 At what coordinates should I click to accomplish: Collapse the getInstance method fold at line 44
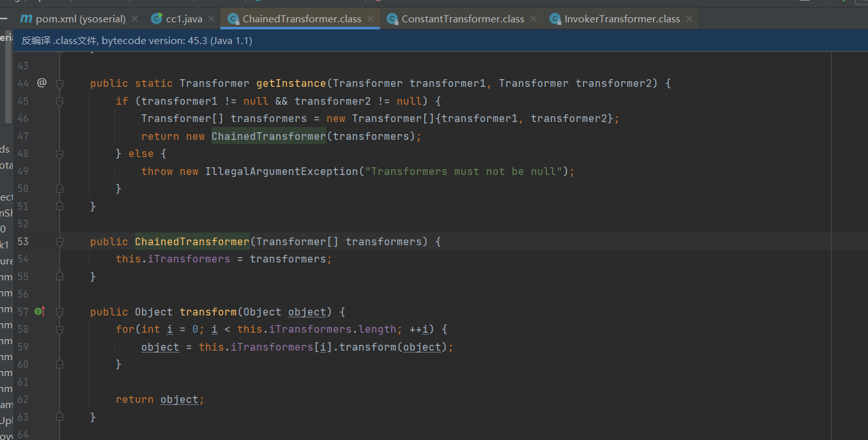point(59,84)
